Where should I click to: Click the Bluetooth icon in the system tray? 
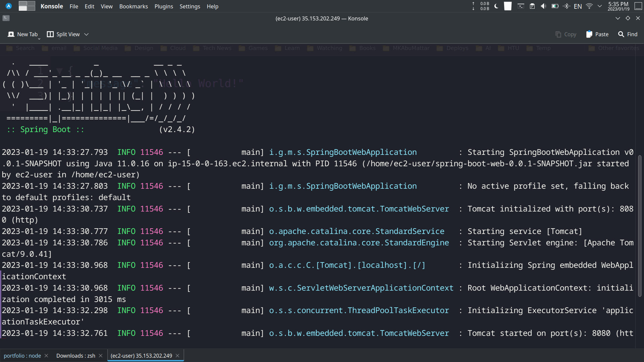pos(566,6)
